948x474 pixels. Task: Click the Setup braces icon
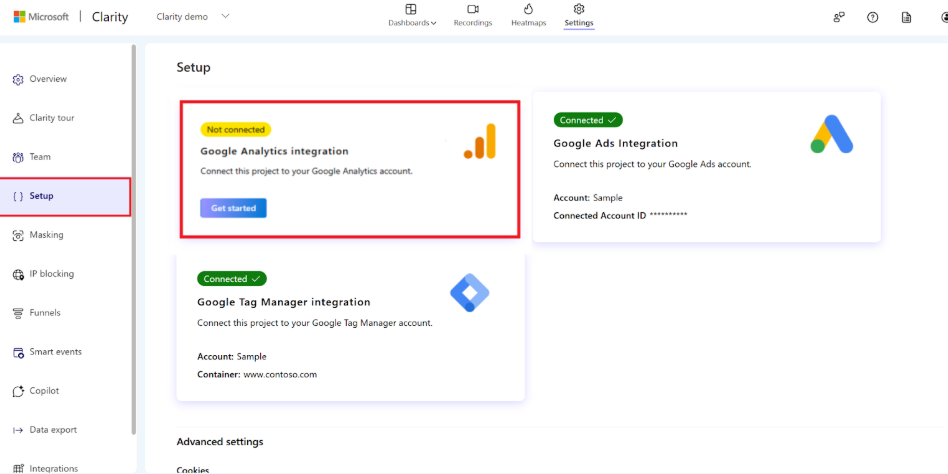[x=18, y=196]
